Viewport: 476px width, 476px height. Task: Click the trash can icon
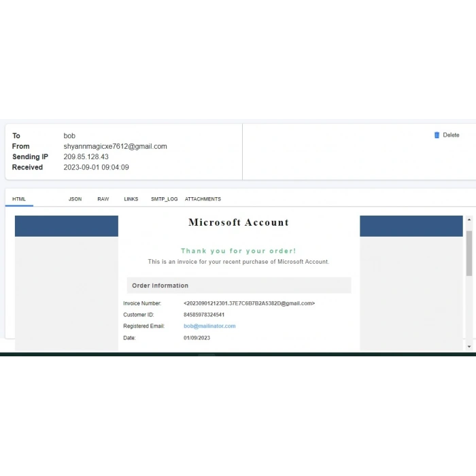[437, 135]
